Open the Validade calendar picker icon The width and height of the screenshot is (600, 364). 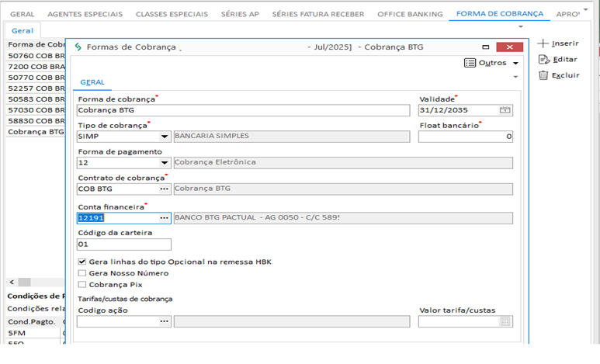click(x=505, y=110)
